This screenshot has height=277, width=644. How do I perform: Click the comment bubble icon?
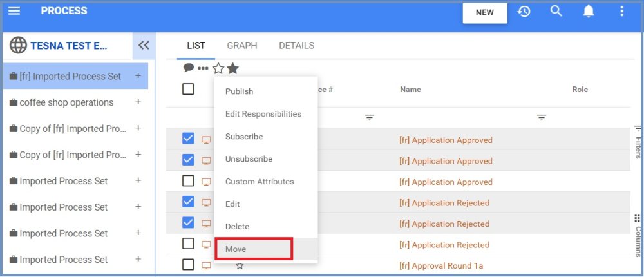click(189, 68)
